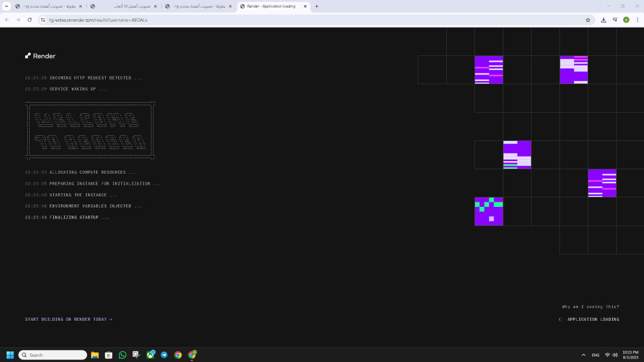Screen dimensions: 644x362
Task: Click the 'Starting the instance' log line
Action: pos(71,195)
